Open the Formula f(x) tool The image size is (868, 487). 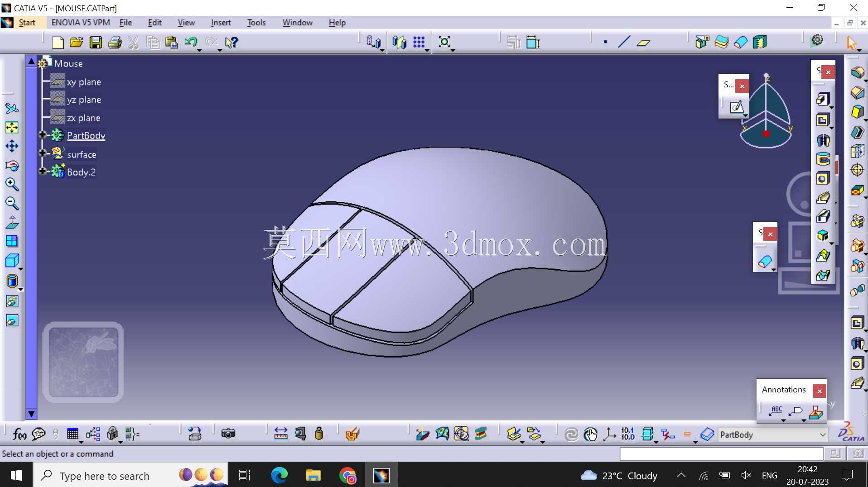[19, 434]
